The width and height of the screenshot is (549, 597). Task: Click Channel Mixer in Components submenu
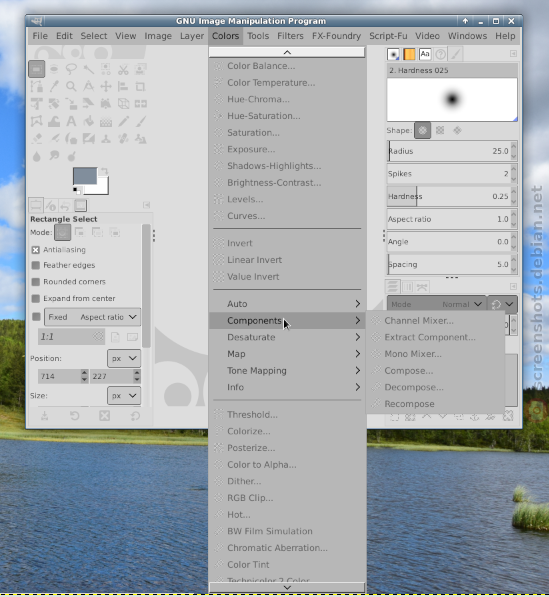click(435, 321)
